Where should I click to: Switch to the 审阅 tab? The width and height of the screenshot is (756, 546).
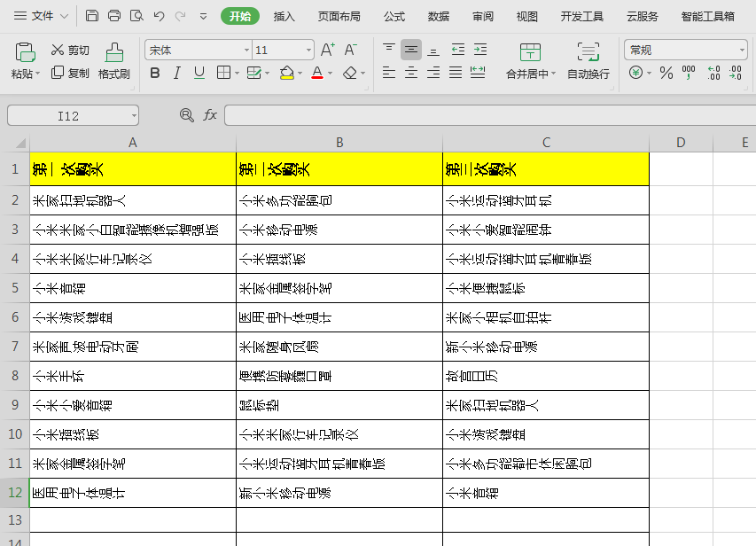coord(483,17)
